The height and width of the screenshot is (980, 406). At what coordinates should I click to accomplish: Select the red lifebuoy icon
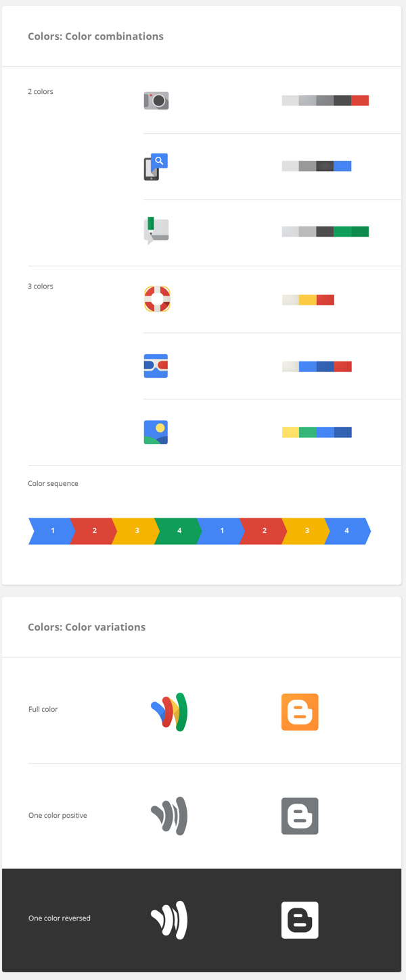pyautogui.click(x=157, y=299)
